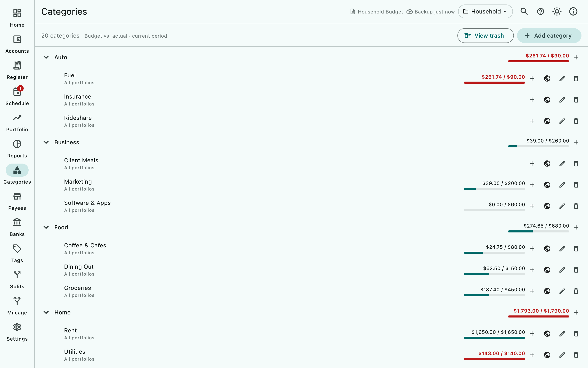Open Tags in sidebar
This screenshot has height=368, width=588.
(17, 254)
